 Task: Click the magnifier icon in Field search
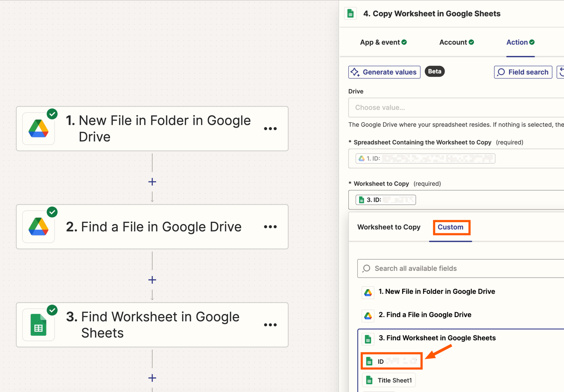click(x=501, y=72)
